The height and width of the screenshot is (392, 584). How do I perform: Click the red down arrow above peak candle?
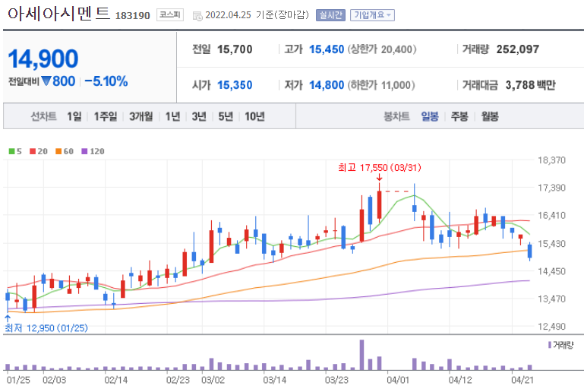(379, 177)
